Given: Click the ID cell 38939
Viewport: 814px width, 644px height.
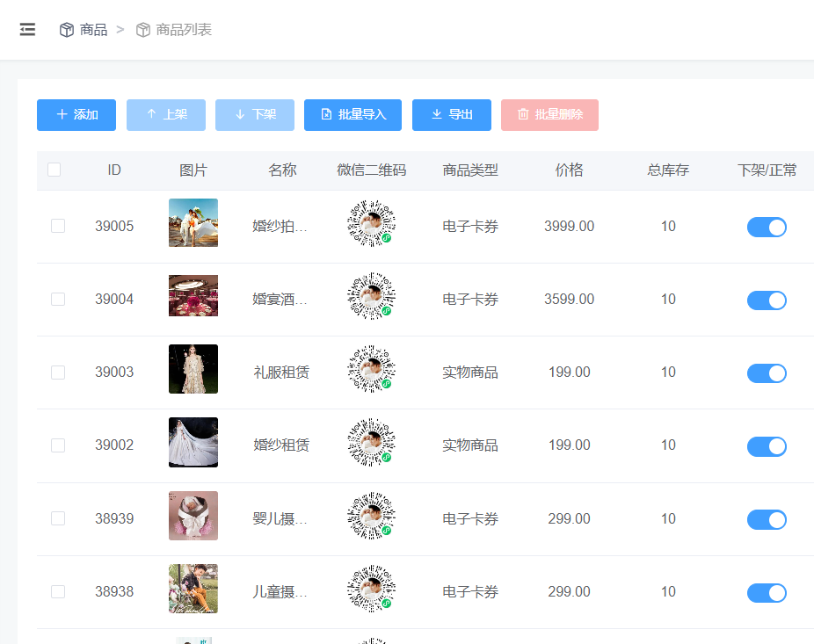Looking at the screenshot, I should [114, 518].
